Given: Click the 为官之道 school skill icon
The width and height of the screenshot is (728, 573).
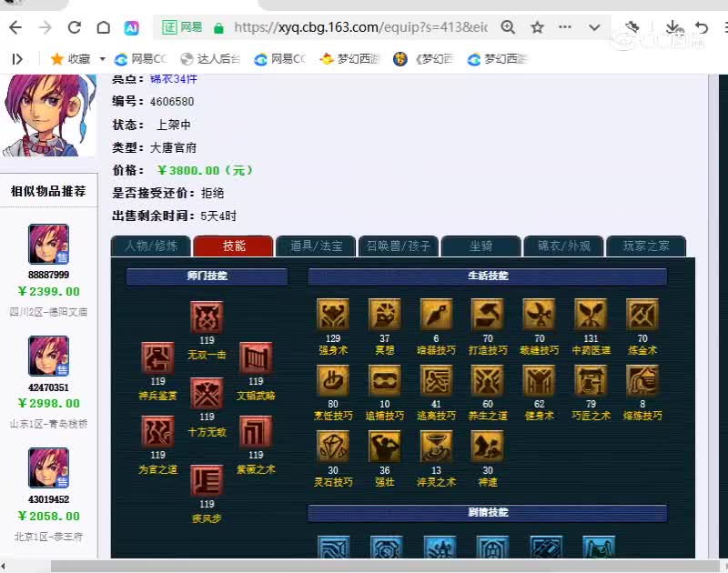Looking at the screenshot, I should (157, 431).
